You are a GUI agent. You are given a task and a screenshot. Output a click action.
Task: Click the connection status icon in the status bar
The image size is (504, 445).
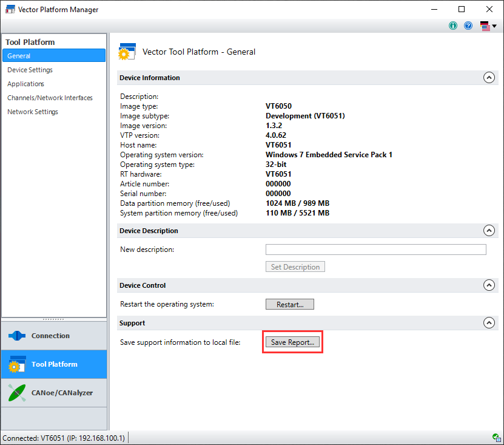click(x=497, y=437)
